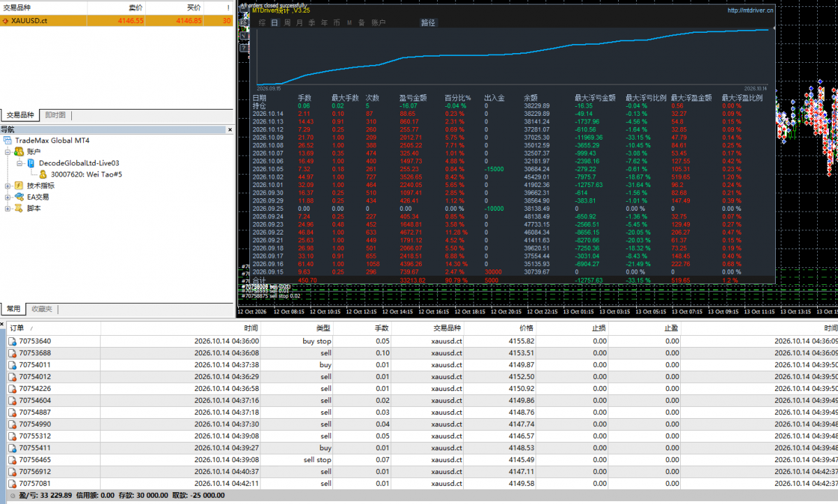The width and height of the screenshot is (838, 504).
Task: Click the 路径 path button
Action: (x=428, y=23)
